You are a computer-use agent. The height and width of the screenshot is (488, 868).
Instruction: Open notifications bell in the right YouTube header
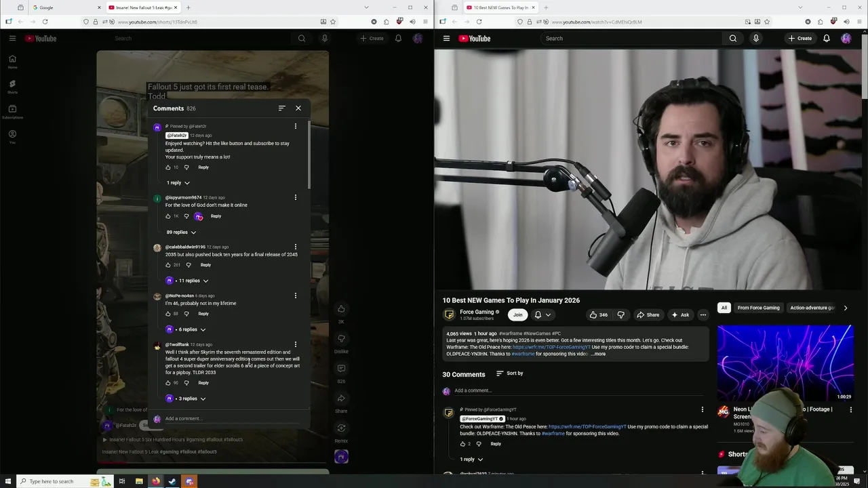click(x=827, y=39)
